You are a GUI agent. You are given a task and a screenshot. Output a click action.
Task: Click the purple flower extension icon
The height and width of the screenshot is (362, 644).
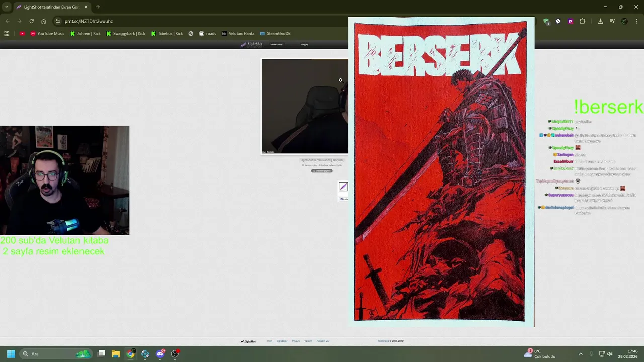(x=570, y=21)
